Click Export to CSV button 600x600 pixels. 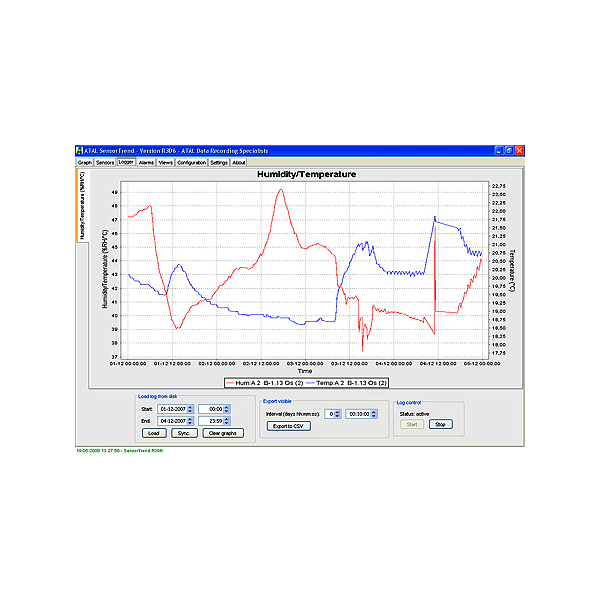289,426
